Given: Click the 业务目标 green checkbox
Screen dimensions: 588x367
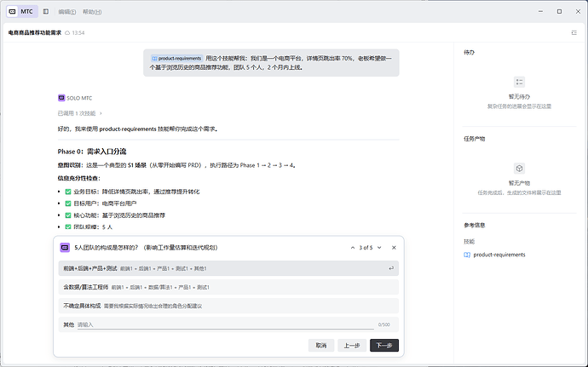Looking at the screenshot, I should 68,192.
